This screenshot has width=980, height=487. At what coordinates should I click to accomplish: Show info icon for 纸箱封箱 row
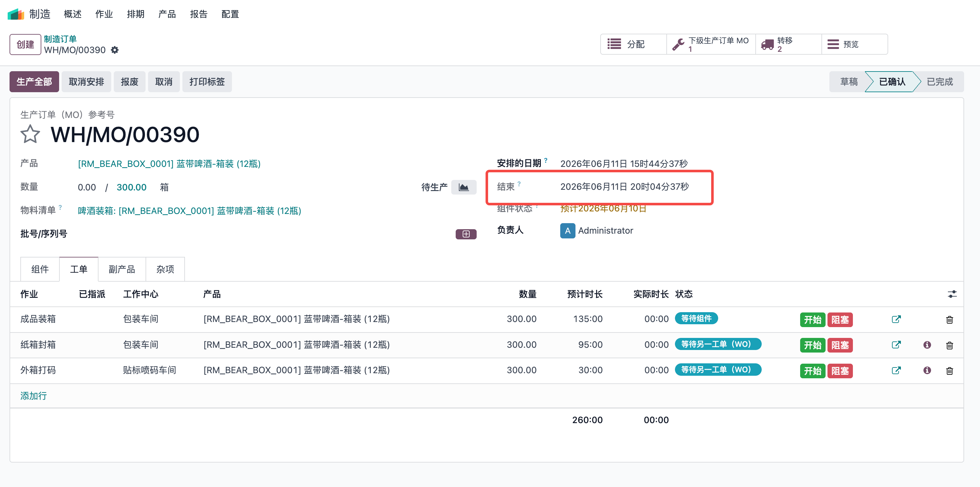[x=927, y=345]
